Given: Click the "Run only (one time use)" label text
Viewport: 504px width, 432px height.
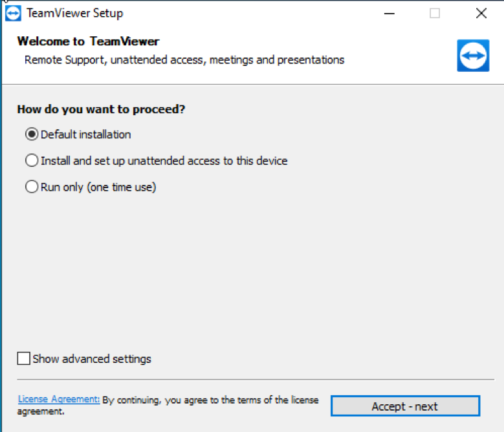Looking at the screenshot, I should pyautogui.click(x=98, y=188).
